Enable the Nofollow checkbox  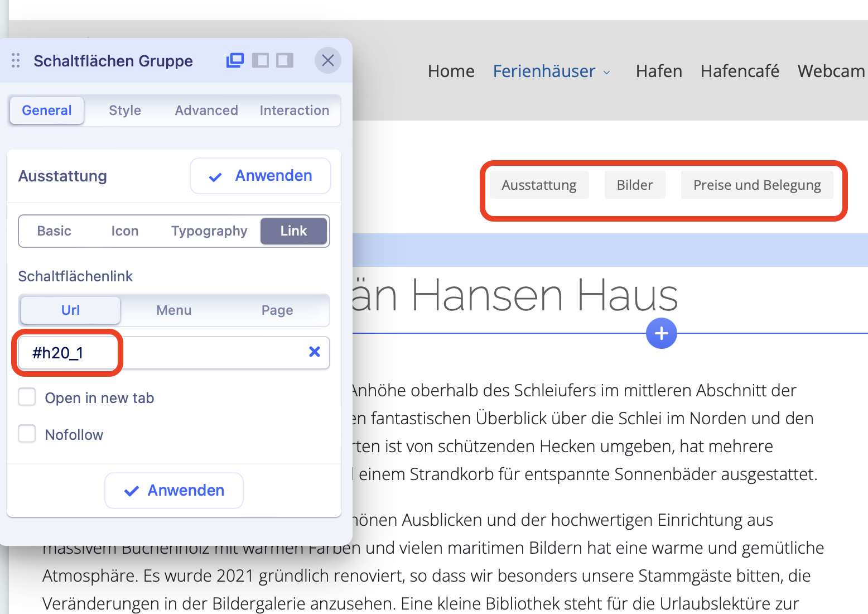(x=27, y=434)
